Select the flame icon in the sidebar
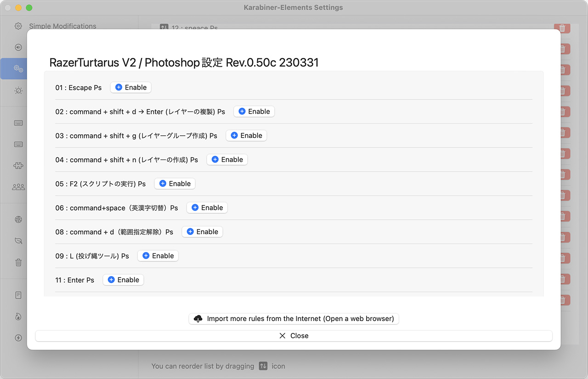Image resolution: width=588 pixels, height=379 pixels. (x=18, y=316)
